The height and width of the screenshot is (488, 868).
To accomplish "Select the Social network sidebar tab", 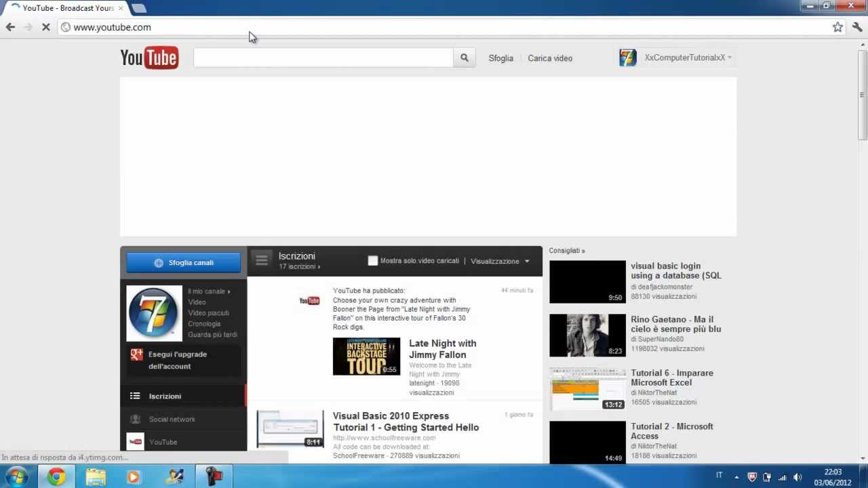I will (x=183, y=419).
